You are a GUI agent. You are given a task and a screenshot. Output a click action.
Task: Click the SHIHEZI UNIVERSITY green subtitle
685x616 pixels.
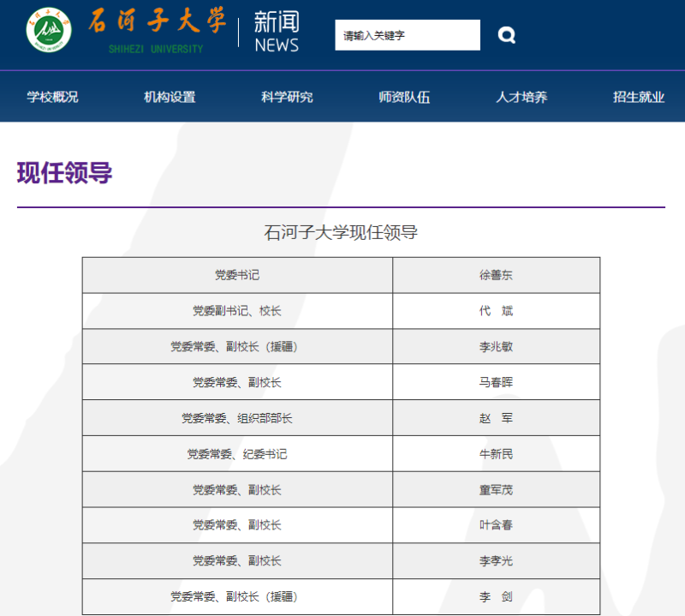[x=156, y=49]
